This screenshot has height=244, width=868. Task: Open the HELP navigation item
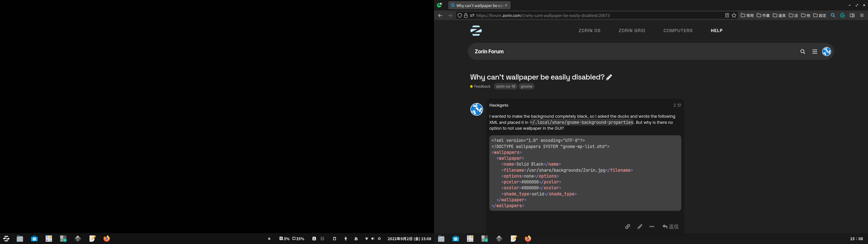click(x=716, y=31)
